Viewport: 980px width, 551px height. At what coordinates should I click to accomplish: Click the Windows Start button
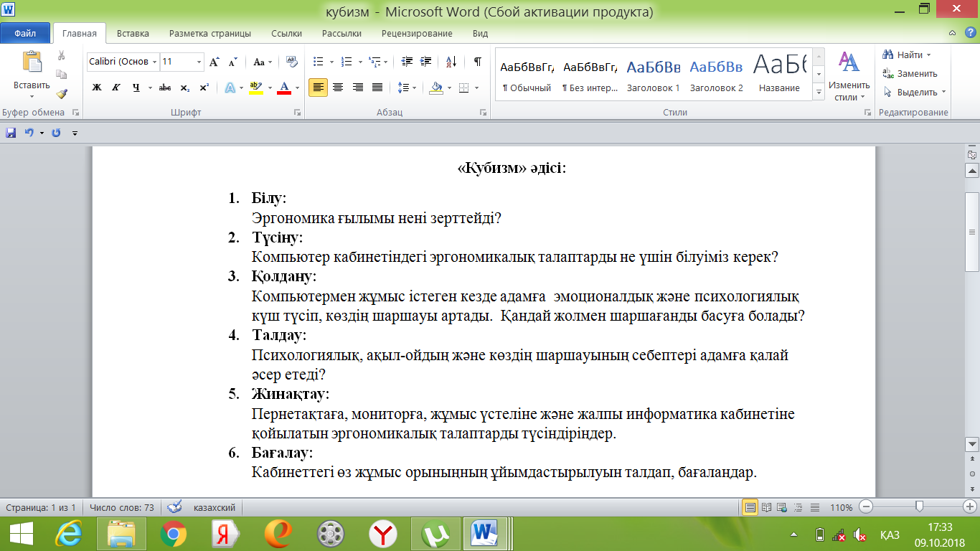[20, 534]
